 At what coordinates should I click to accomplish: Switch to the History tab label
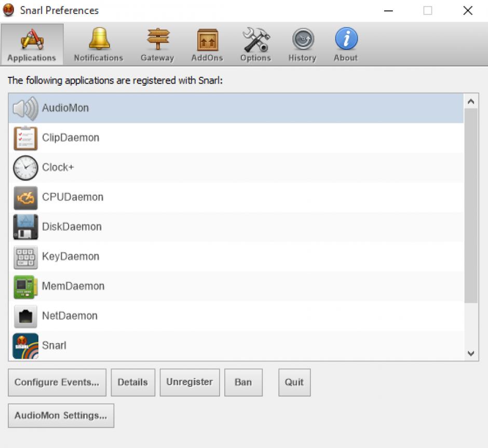(x=302, y=58)
